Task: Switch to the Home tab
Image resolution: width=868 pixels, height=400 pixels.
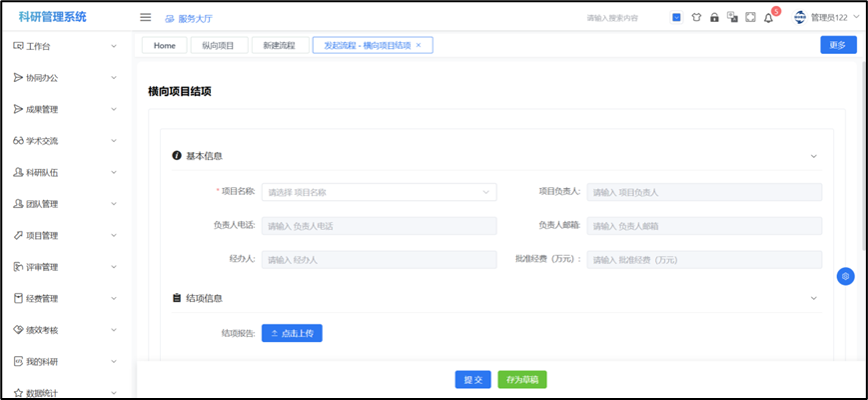Action: (x=165, y=45)
